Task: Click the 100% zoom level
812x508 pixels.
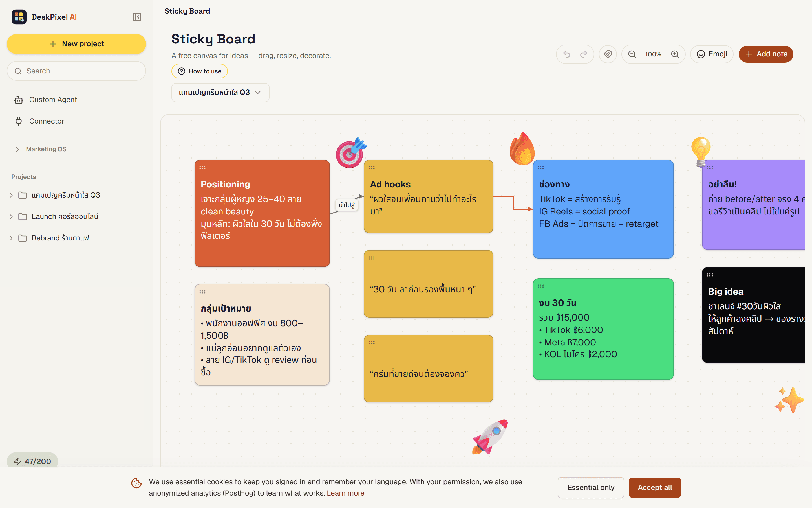Action: (653, 54)
